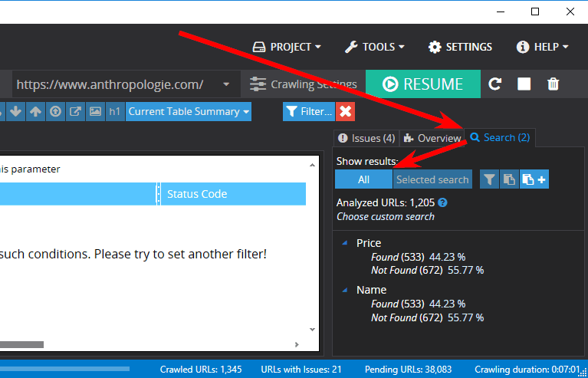Open the URL address dropdown

(x=226, y=84)
